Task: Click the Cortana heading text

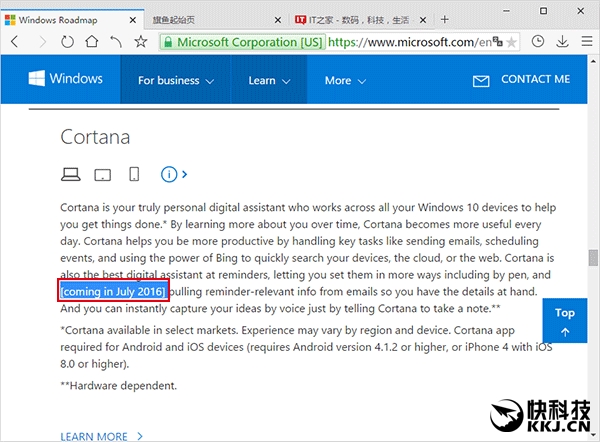Action: (x=95, y=137)
